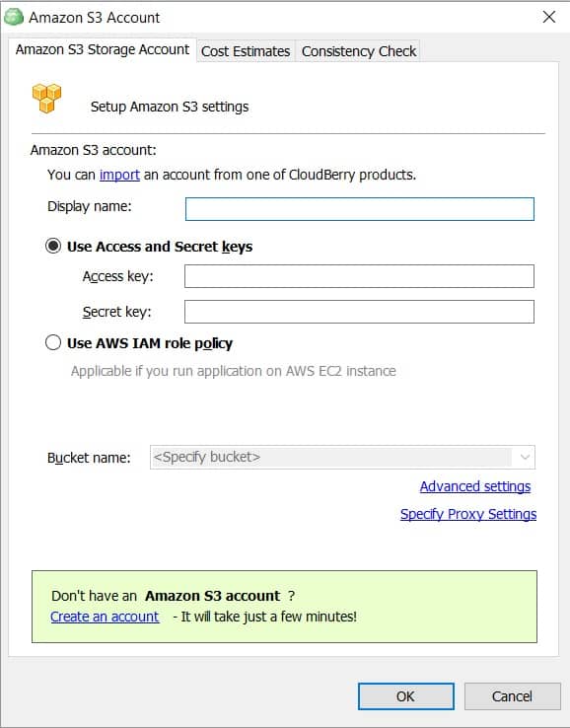Click the green CloudBerry title bar icon
Screen dimensions: 570x728
(x=14, y=17)
